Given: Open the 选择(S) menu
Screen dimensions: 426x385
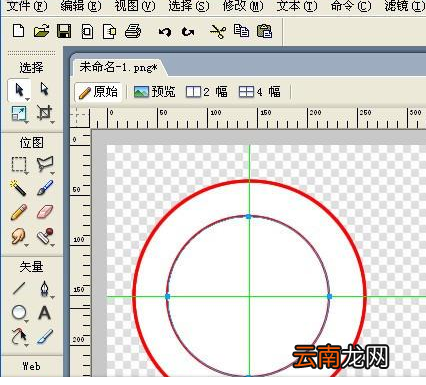Looking at the screenshot, I should point(189,6).
